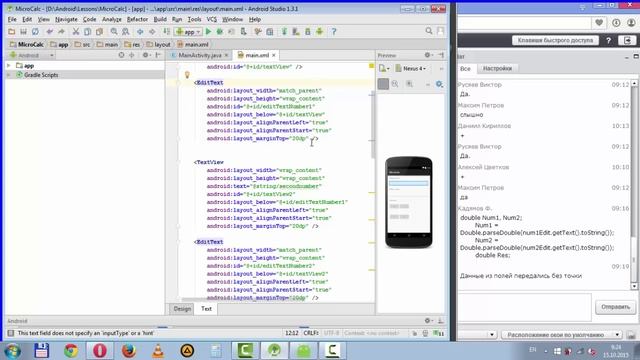
Task: Click the chat scrollbar down arrow
Action: tap(634, 287)
